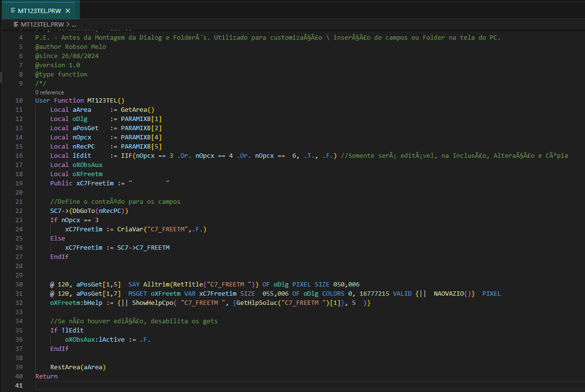Select the MT123TEL.PRW tab
The image size is (585, 392).
40,11
